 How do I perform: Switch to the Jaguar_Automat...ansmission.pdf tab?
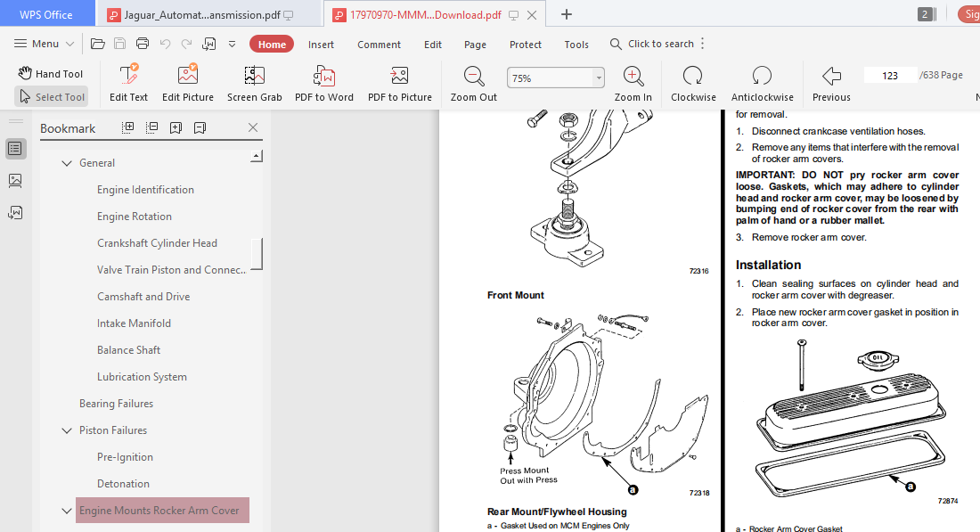[202, 15]
